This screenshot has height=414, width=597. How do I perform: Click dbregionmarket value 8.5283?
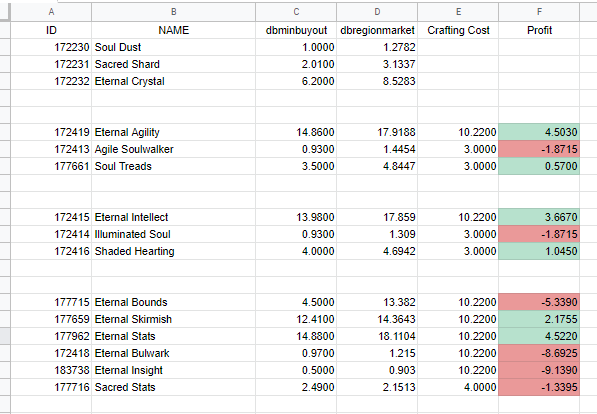(x=377, y=81)
